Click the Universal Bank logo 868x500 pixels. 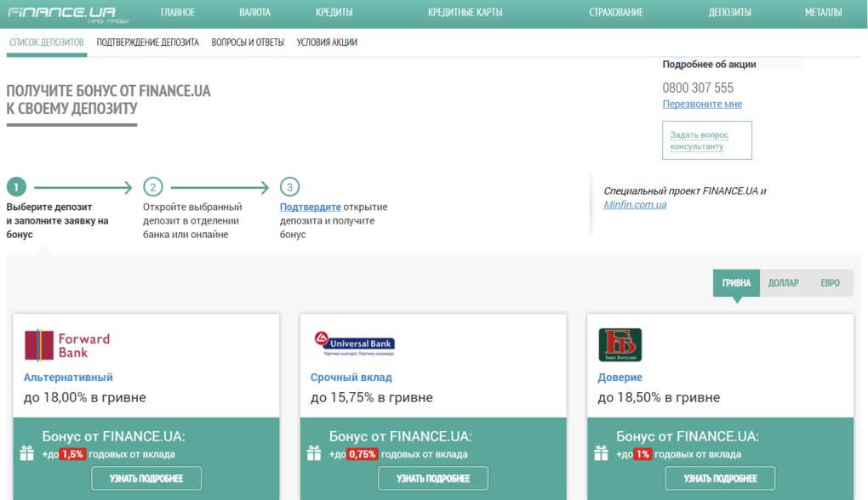click(354, 341)
